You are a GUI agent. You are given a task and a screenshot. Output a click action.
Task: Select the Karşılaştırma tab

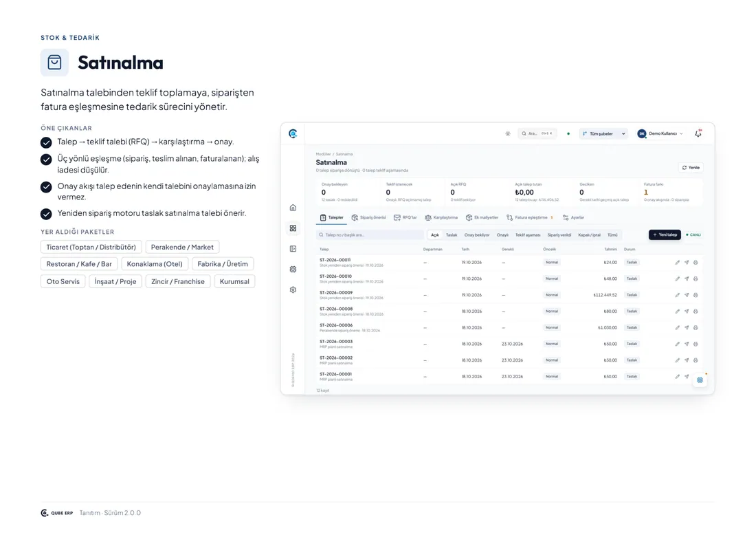pos(441,217)
